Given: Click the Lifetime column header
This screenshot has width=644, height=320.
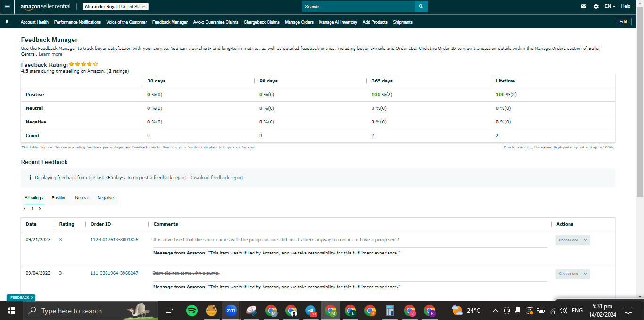Looking at the screenshot, I should 505,81.
